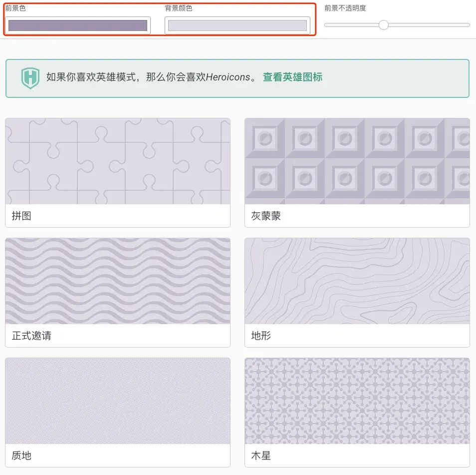Select the 拼图 jigsaw pattern preview
Image resolution: width=476 pixels, height=475 pixels.
click(x=118, y=161)
